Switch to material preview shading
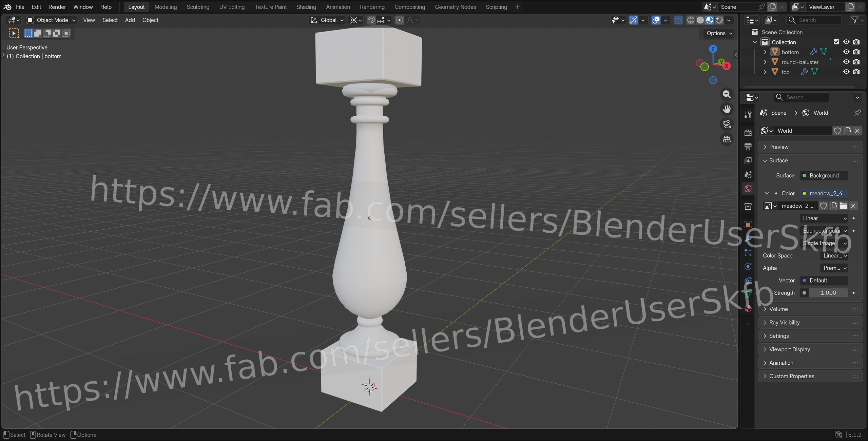 pos(710,20)
